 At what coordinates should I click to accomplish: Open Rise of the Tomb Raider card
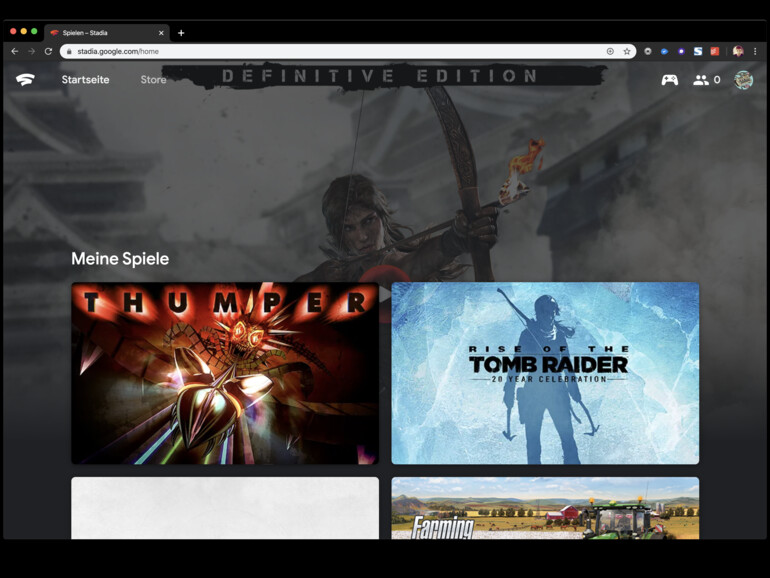point(545,373)
